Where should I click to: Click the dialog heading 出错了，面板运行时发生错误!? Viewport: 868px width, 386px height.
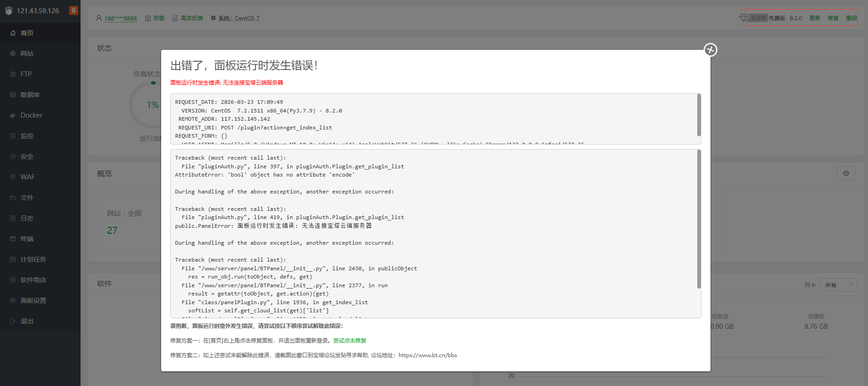click(x=244, y=65)
